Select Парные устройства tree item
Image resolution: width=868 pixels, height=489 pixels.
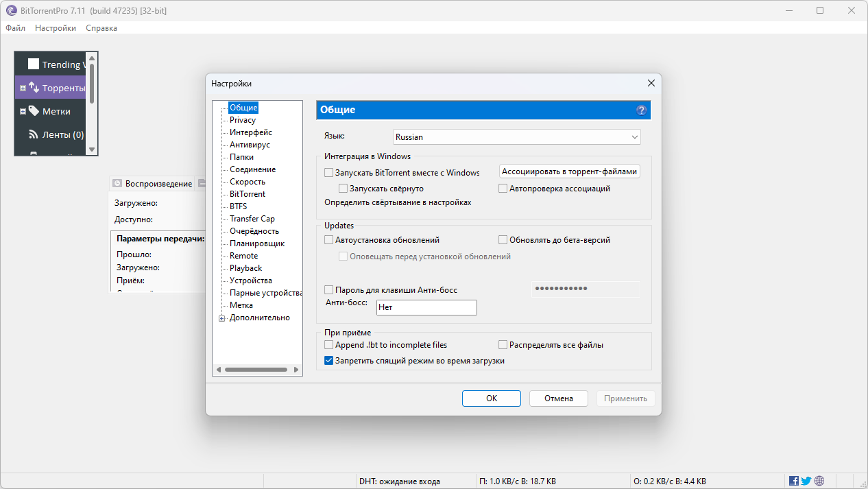coord(265,293)
